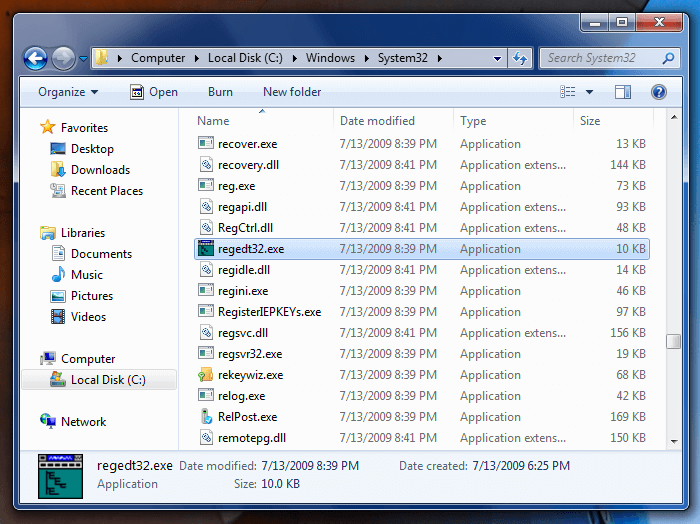
Task: Click the rekeywiz.exe key icon
Action: pyautogui.click(x=206, y=374)
